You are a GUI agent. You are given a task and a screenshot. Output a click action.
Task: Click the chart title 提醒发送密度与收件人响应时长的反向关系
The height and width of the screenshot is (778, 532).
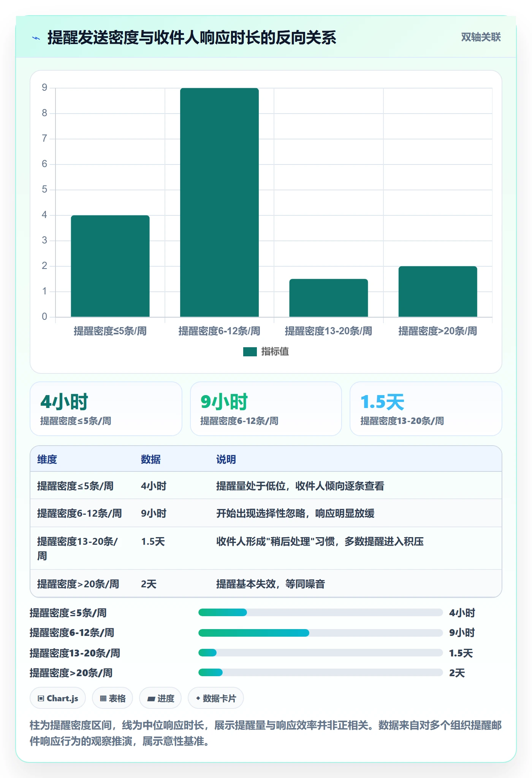pyautogui.click(x=192, y=38)
